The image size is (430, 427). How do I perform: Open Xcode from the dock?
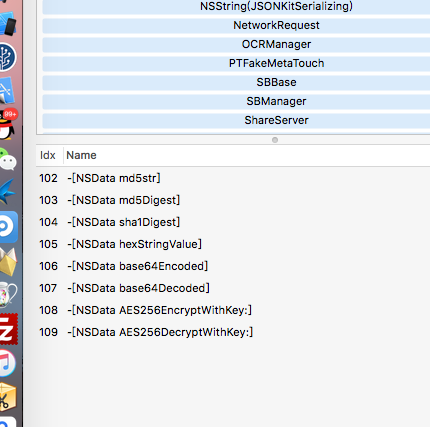[x=7, y=90]
